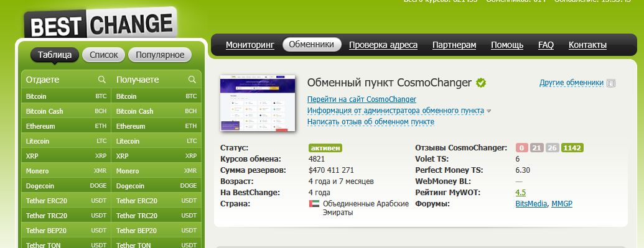
Task: Click the reserves value $470 411 271
Action: pos(331,170)
